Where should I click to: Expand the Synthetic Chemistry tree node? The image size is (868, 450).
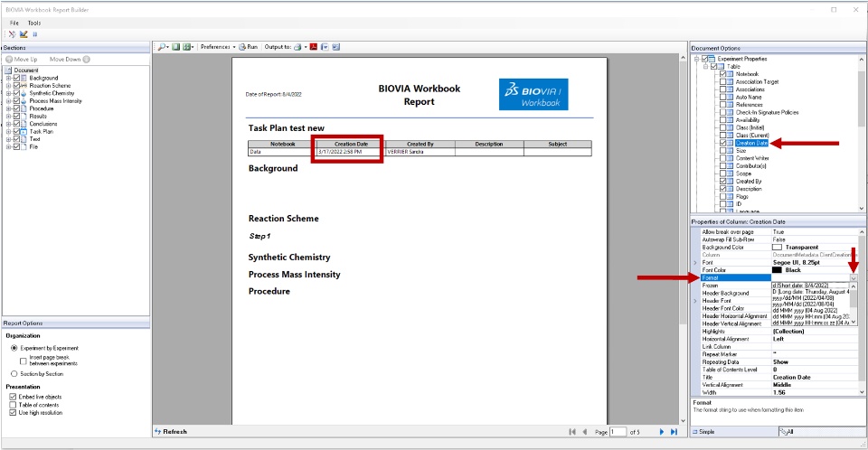pos(8,94)
